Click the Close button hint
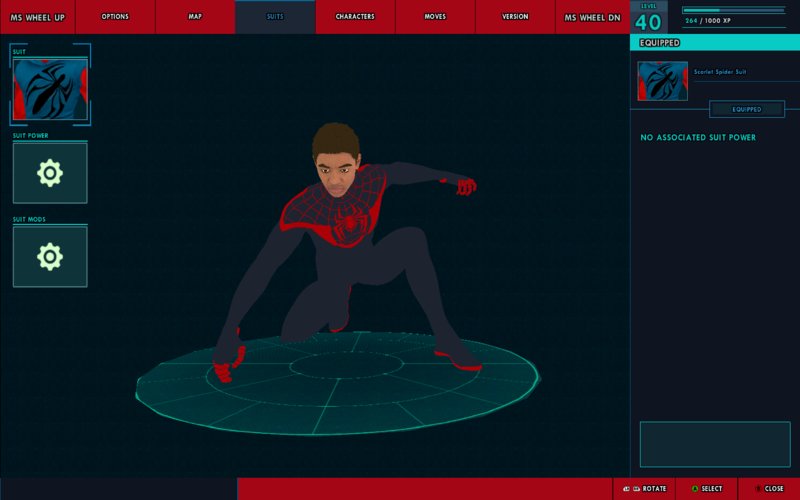 tap(769, 489)
